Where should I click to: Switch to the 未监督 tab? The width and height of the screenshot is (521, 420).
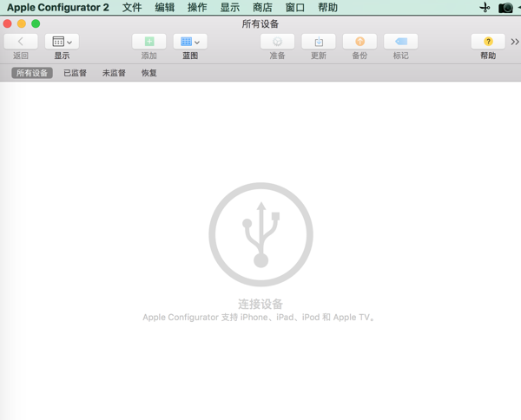click(x=114, y=73)
